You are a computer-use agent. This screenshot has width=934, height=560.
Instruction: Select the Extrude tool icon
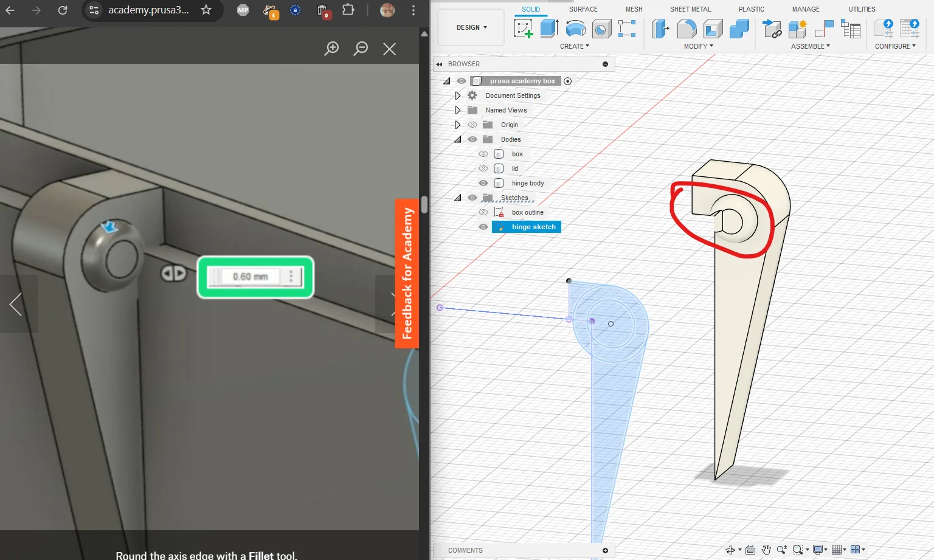point(550,29)
